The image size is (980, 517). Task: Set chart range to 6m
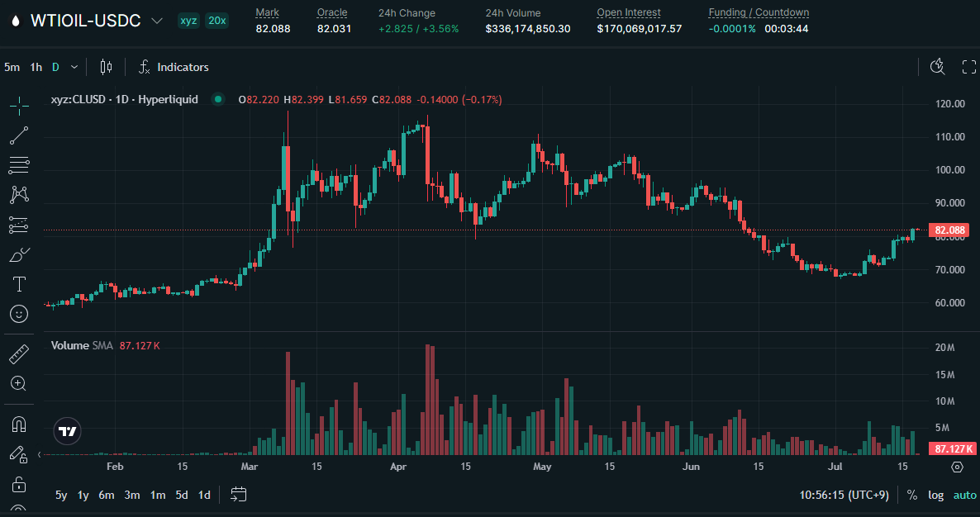pyautogui.click(x=107, y=495)
